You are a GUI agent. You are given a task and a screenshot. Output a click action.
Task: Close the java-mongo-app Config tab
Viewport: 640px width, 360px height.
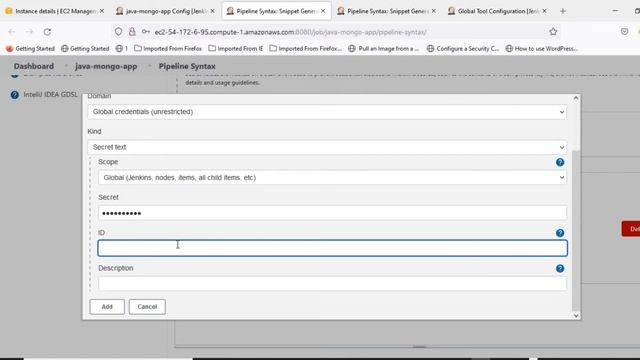coord(212,11)
